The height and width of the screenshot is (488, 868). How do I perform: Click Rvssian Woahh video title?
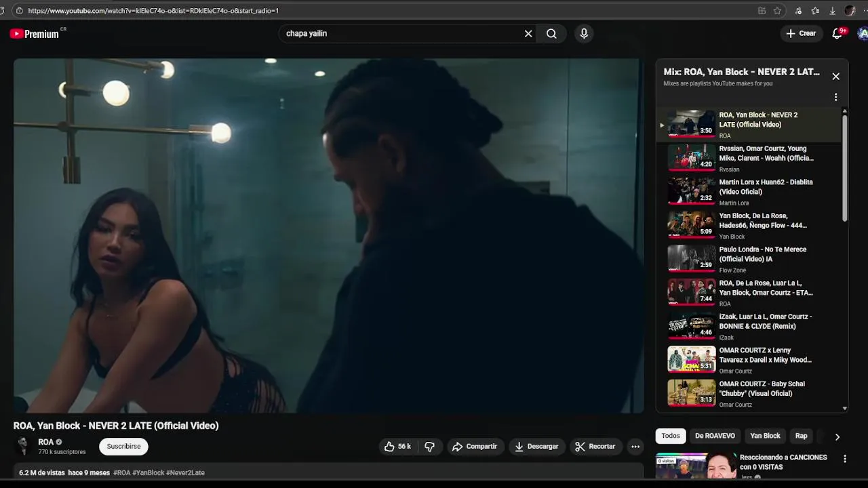[766, 153]
